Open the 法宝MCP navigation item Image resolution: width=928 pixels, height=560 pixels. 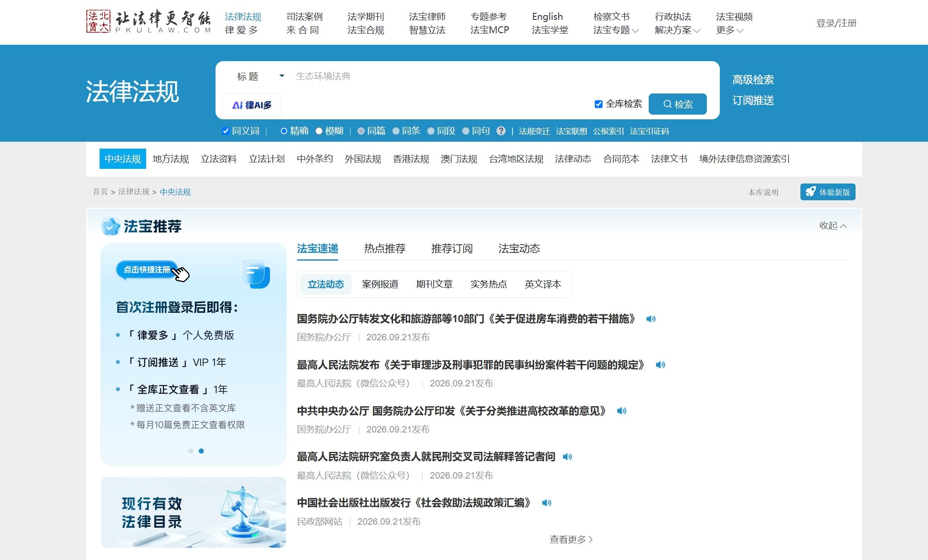tap(490, 30)
